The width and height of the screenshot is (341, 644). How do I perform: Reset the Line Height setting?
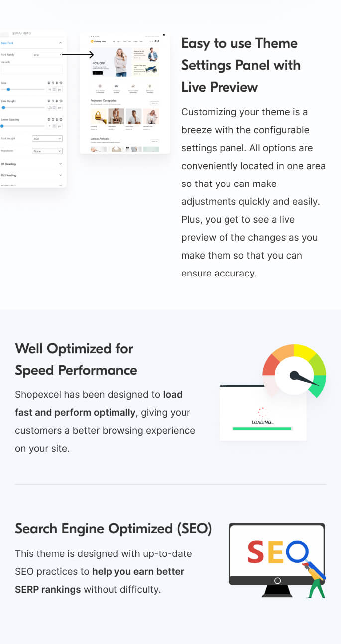(x=61, y=101)
